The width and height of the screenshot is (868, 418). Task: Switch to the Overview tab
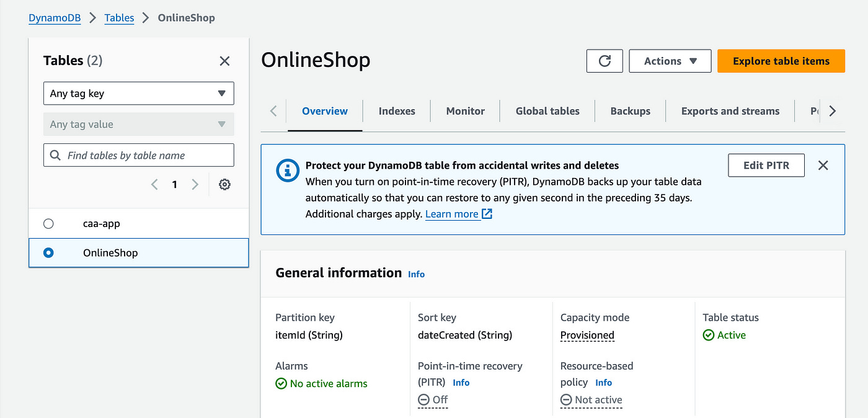(325, 111)
